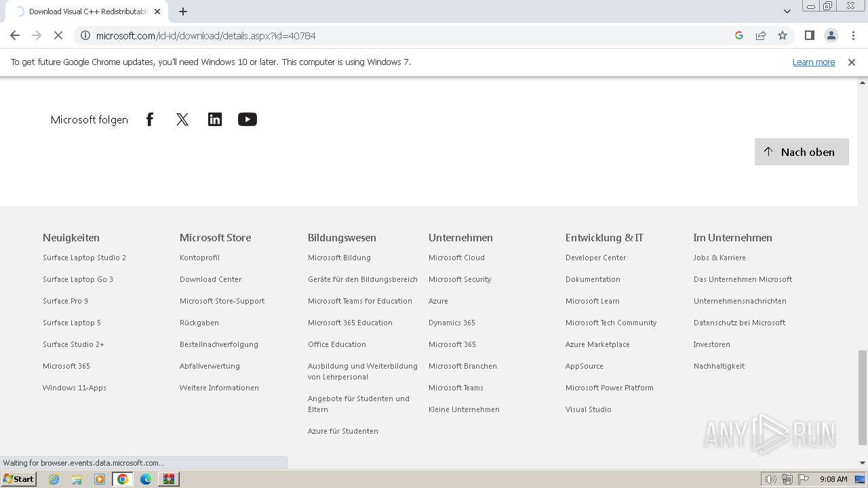Open a new browser tab
Viewport: 868px width, 488px height.
coord(183,12)
